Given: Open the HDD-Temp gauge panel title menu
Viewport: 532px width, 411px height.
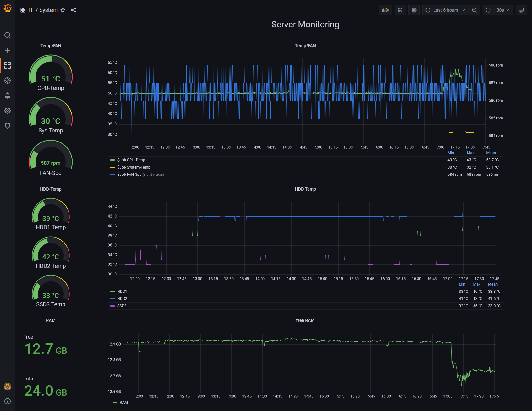Looking at the screenshot, I should [51, 189].
